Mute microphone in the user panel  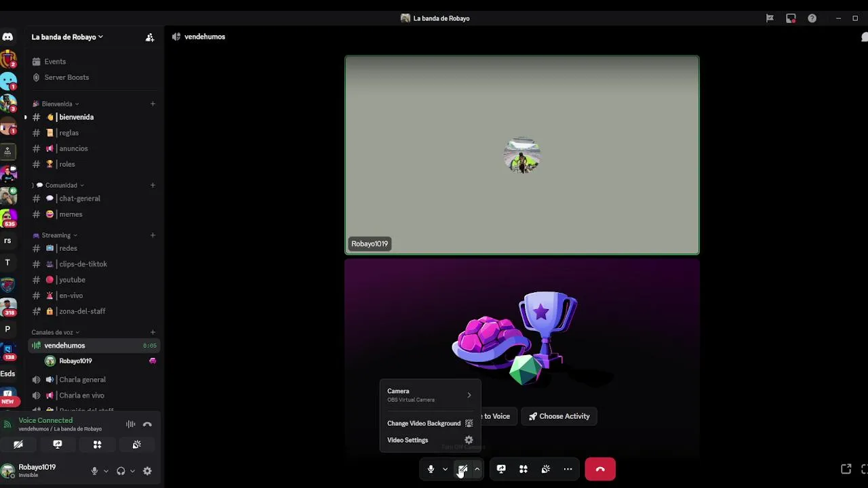click(x=94, y=471)
